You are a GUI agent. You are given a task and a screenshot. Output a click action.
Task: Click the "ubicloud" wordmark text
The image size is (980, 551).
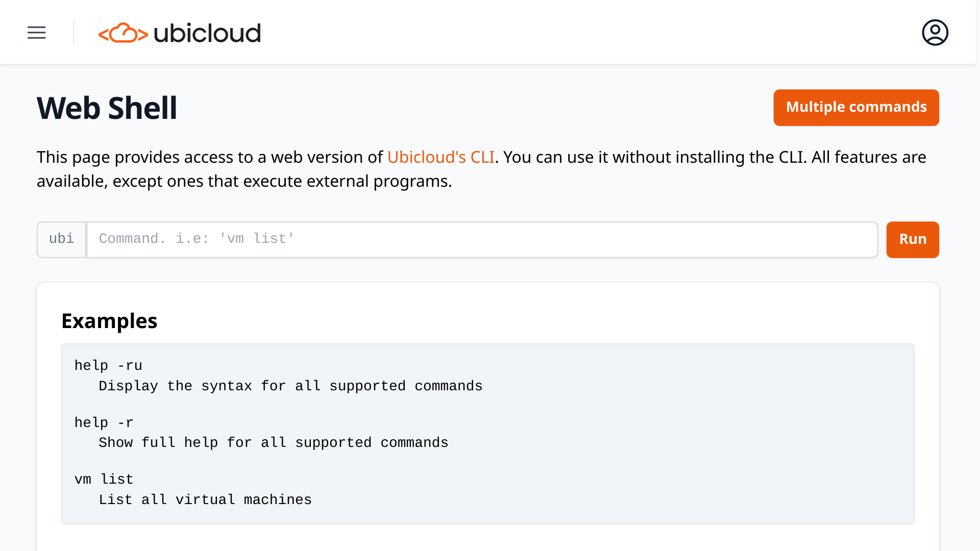(x=207, y=33)
